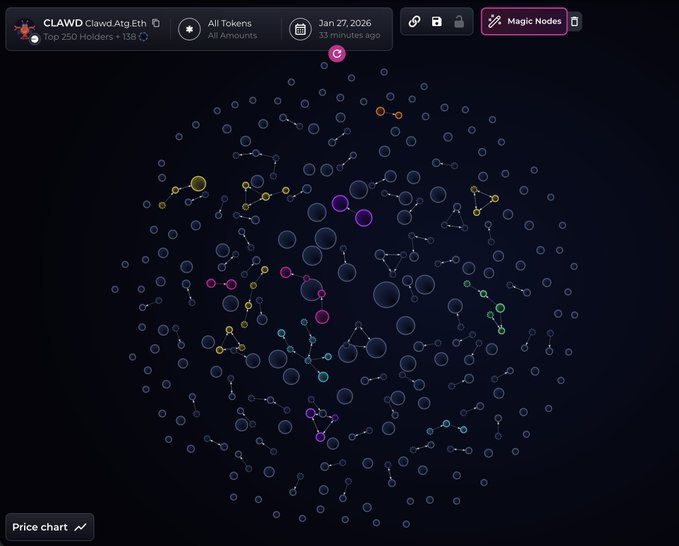Open the Jan 27, 2026 date selector
The image size is (679, 546).
coord(342,23)
